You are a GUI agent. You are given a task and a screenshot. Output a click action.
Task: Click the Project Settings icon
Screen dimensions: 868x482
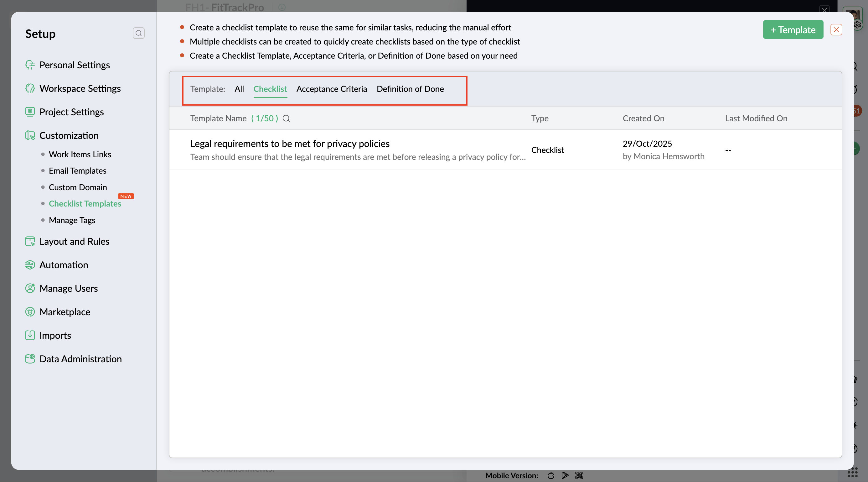coord(30,112)
